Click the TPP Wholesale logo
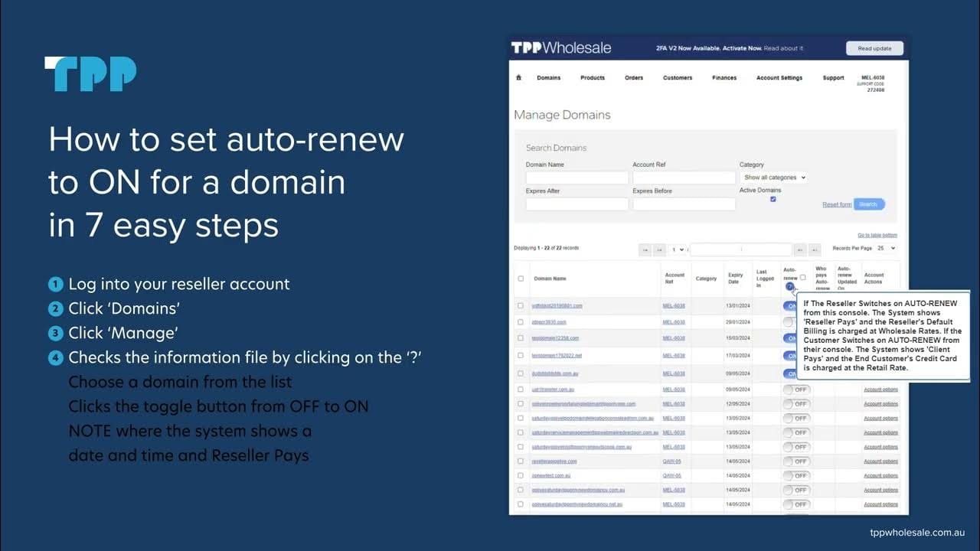This screenshot has height=551, width=980. pyautogui.click(x=561, y=47)
